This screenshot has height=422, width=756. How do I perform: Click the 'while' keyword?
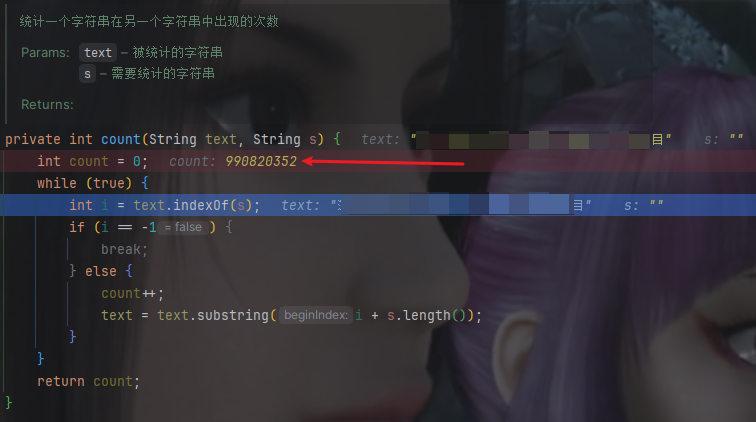tap(56, 183)
